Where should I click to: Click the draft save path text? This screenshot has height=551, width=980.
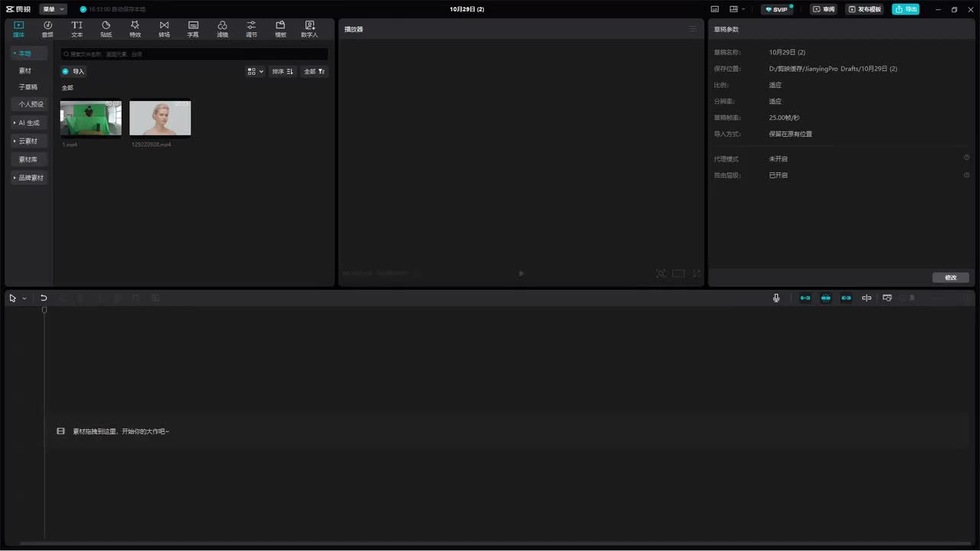(x=833, y=69)
